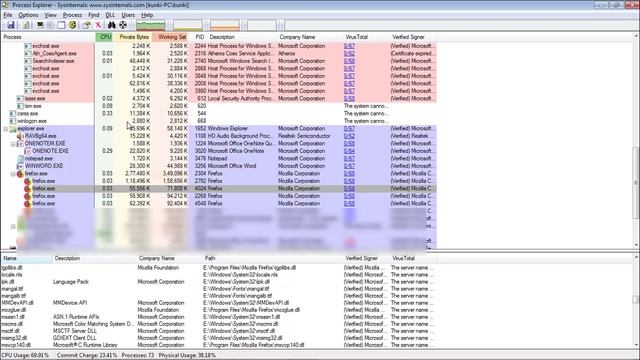
Task: Click the Save toolbar icon
Action: click(x=11, y=25)
